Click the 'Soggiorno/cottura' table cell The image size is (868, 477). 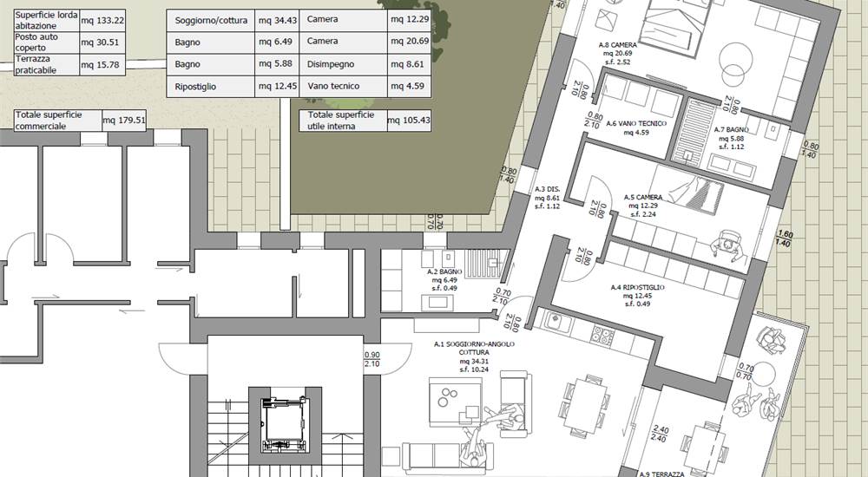pyautogui.click(x=211, y=21)
